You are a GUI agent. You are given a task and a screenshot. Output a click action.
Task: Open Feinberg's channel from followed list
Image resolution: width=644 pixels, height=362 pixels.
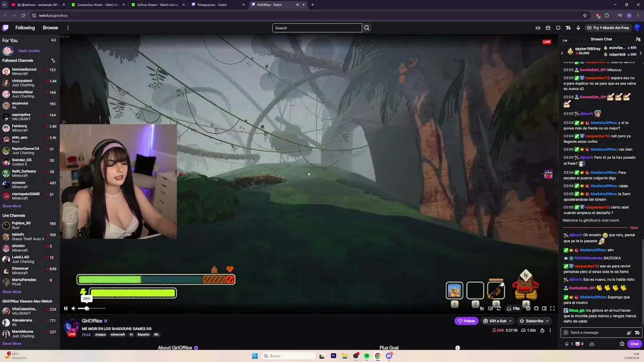[x=29, y=128]
